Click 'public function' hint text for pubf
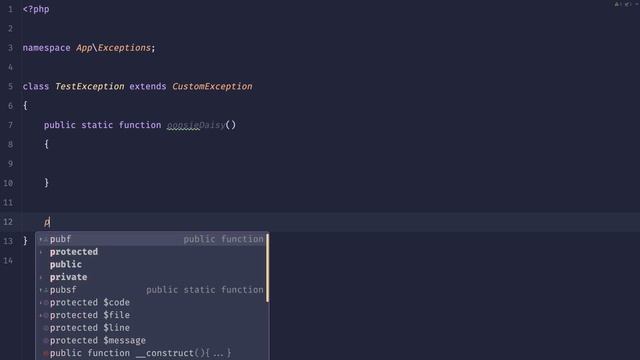 (223, 239)
